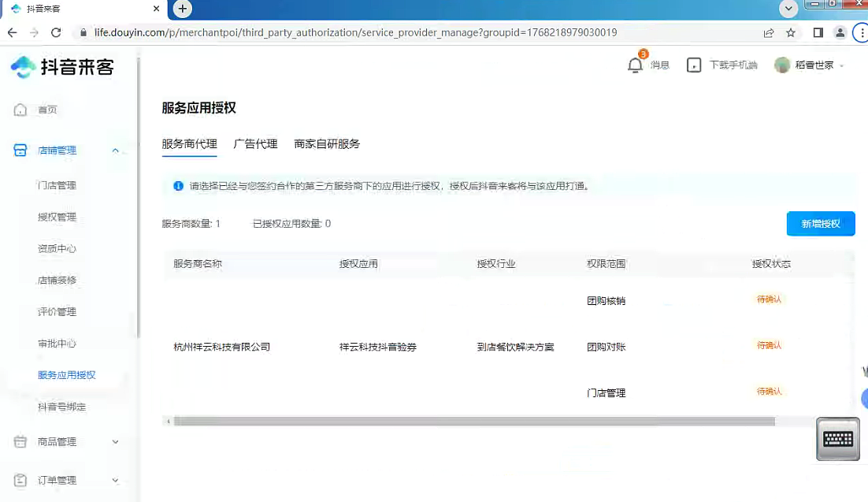Collapse the 店铺管理 menu chevron

coord(116,151)
